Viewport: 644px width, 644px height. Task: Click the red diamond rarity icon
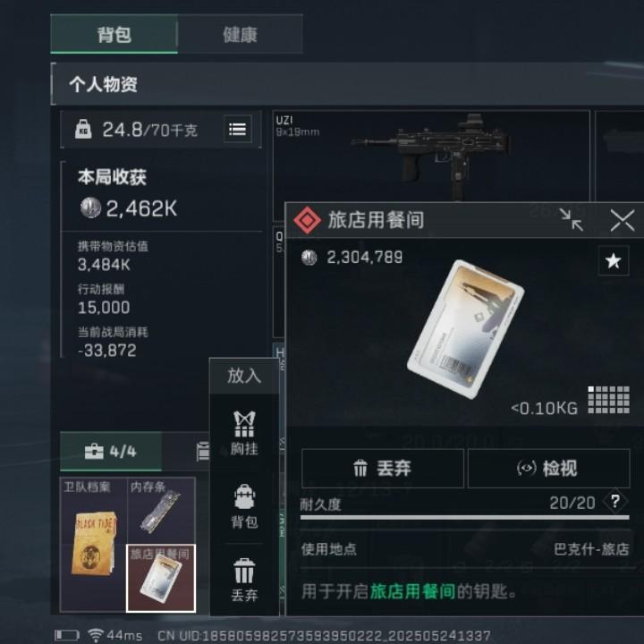pos(307,220)
